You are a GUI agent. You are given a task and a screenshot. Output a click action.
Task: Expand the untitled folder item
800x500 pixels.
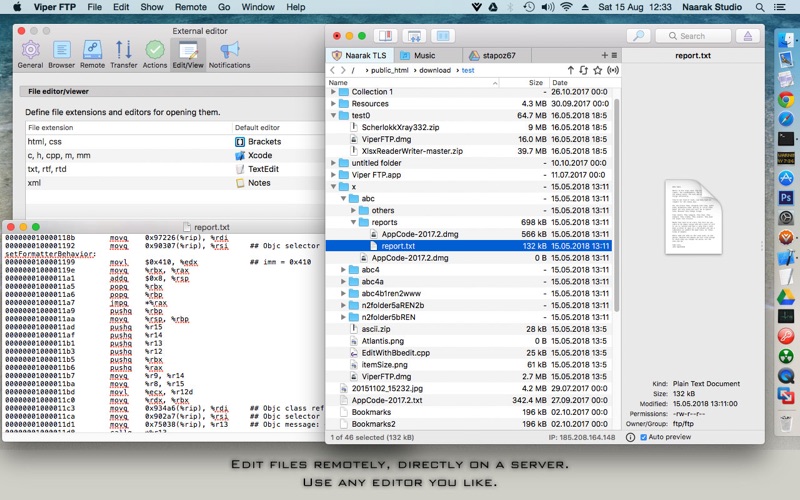[333, 163]
